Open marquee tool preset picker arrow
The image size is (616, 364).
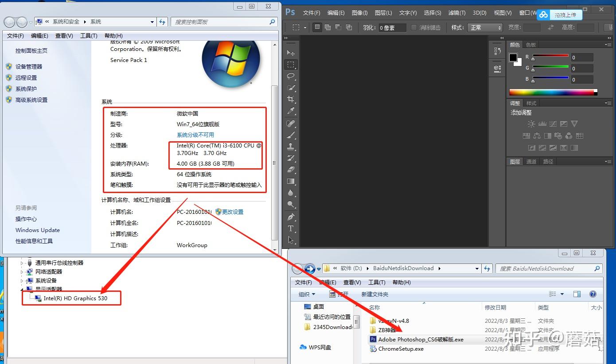pos(305,27)
